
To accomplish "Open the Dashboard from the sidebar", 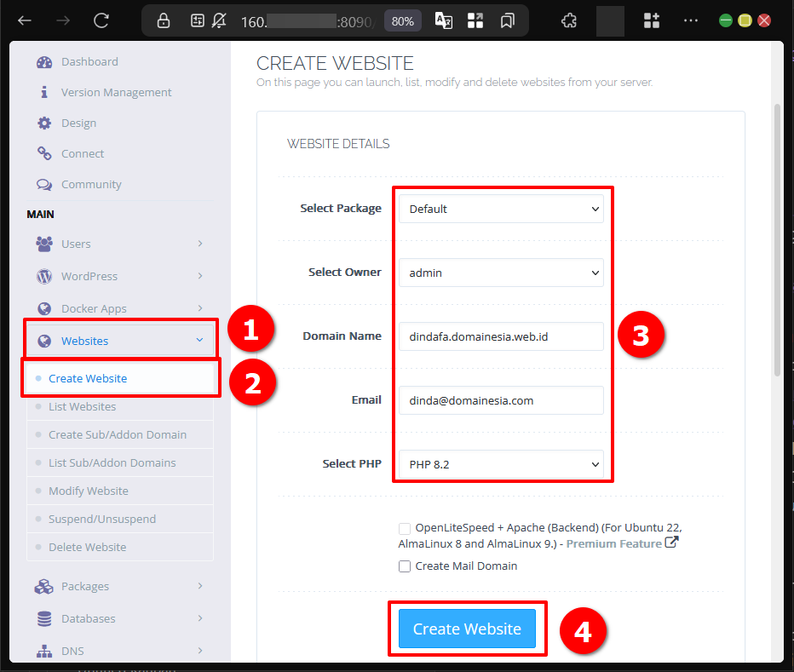I will coord(88,61).
